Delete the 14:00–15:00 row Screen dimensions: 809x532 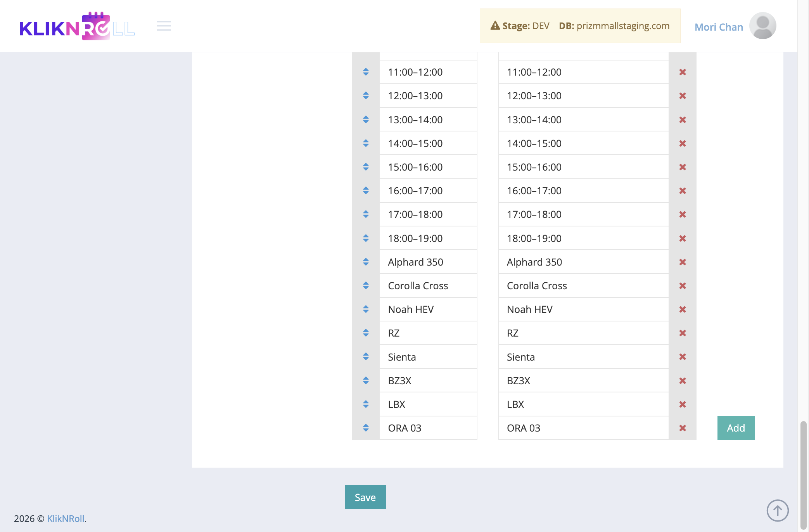point(683,143)
